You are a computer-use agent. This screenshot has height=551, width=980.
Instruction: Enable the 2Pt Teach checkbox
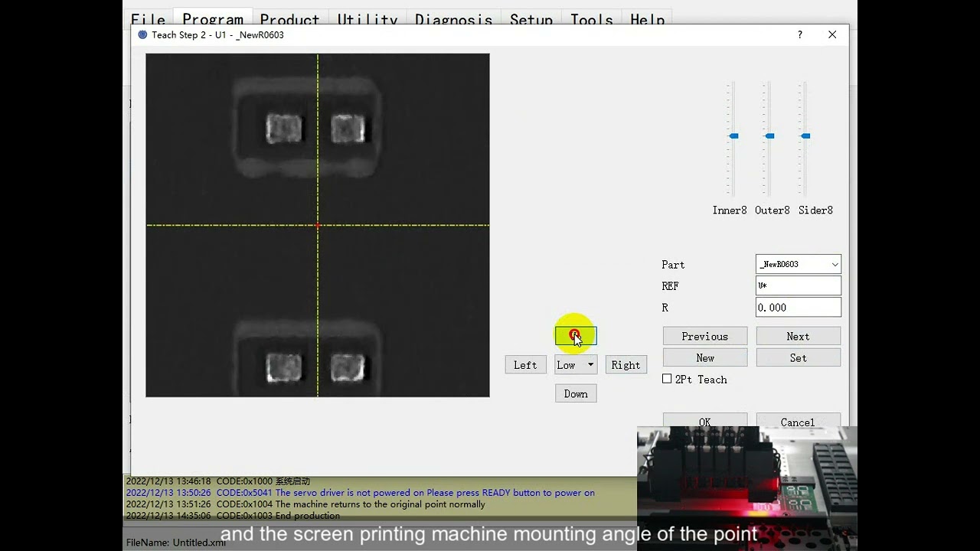(667, 379)
